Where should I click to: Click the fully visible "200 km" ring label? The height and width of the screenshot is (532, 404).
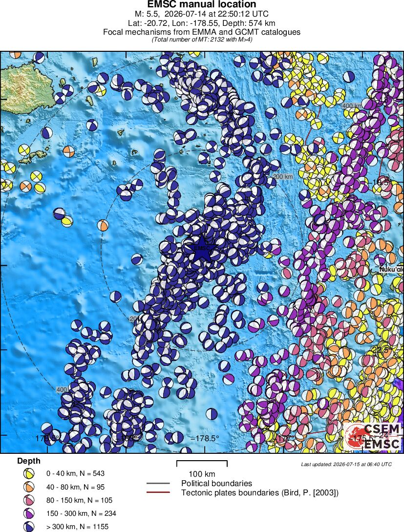283,176
